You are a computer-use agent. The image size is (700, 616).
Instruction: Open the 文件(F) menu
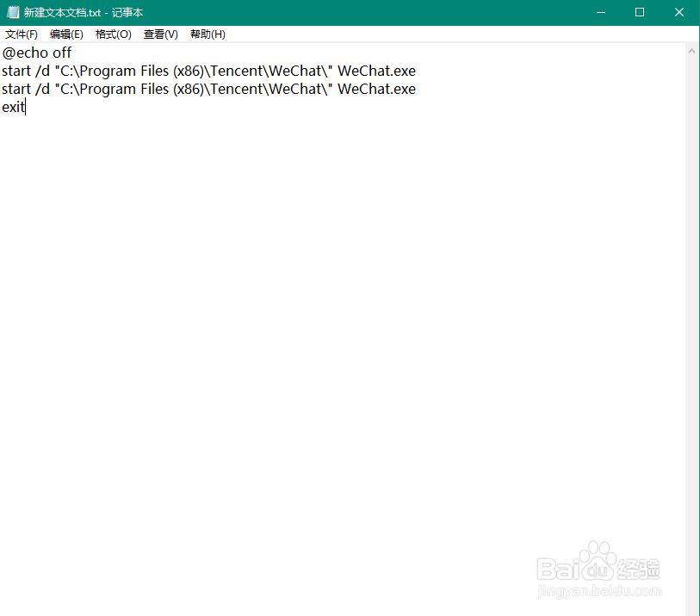[21, 34]
